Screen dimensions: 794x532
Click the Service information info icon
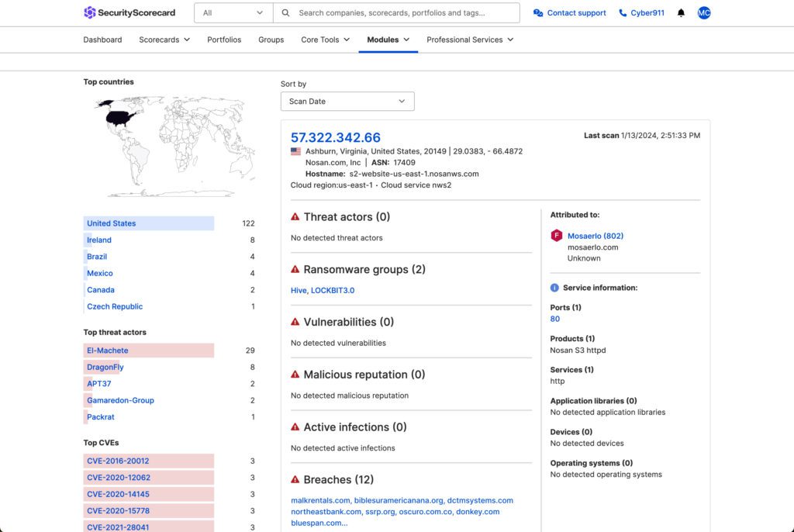tap(554, 288)
